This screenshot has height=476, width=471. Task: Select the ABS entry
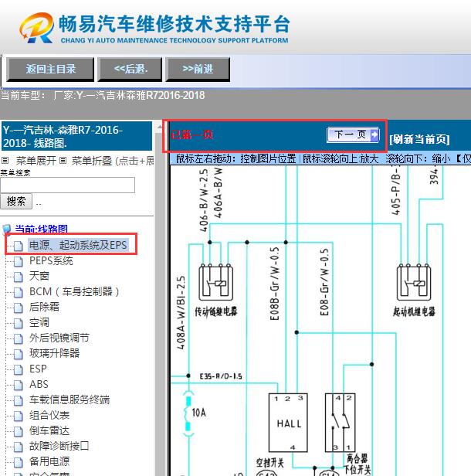tap(39, 384)
